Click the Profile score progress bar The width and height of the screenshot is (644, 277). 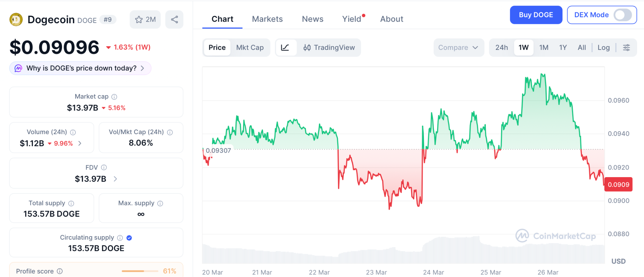pos(140,271)
